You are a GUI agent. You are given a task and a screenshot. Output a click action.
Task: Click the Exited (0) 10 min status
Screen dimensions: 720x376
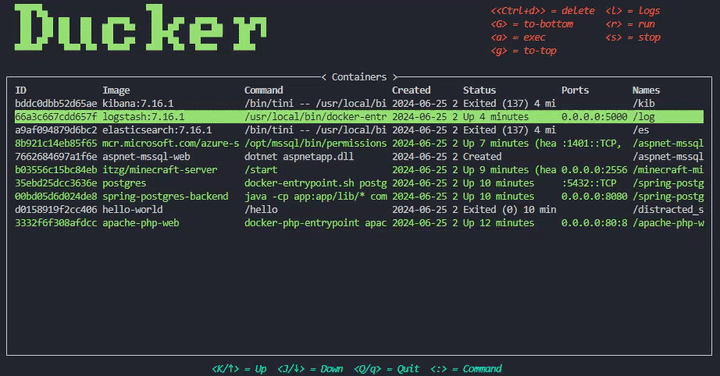[509, 210]
